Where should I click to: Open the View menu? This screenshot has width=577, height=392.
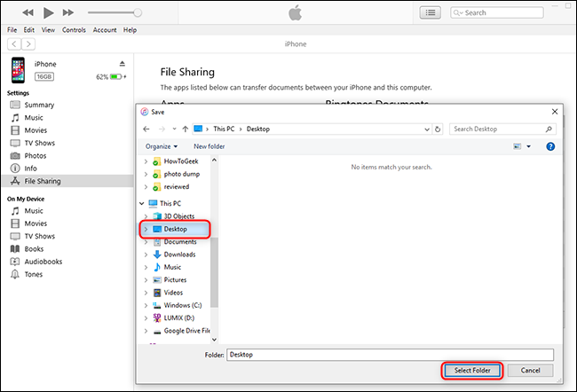(x=48, y=30)
